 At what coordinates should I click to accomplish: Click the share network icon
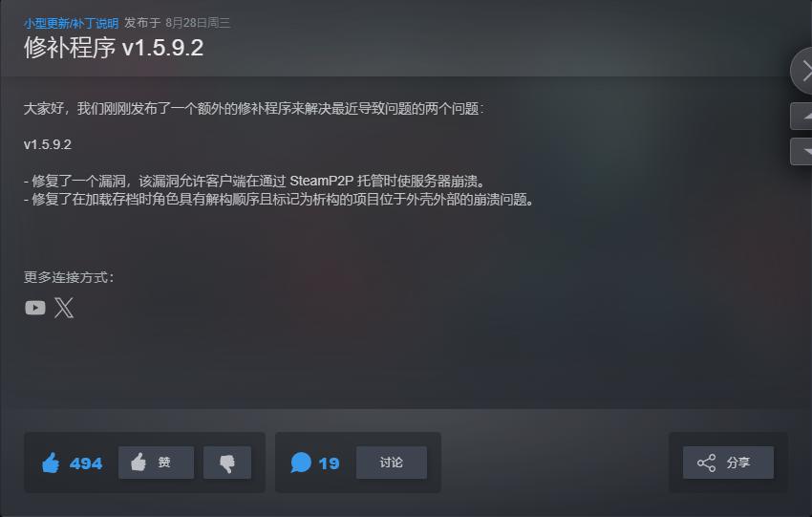tap(706, 463)
